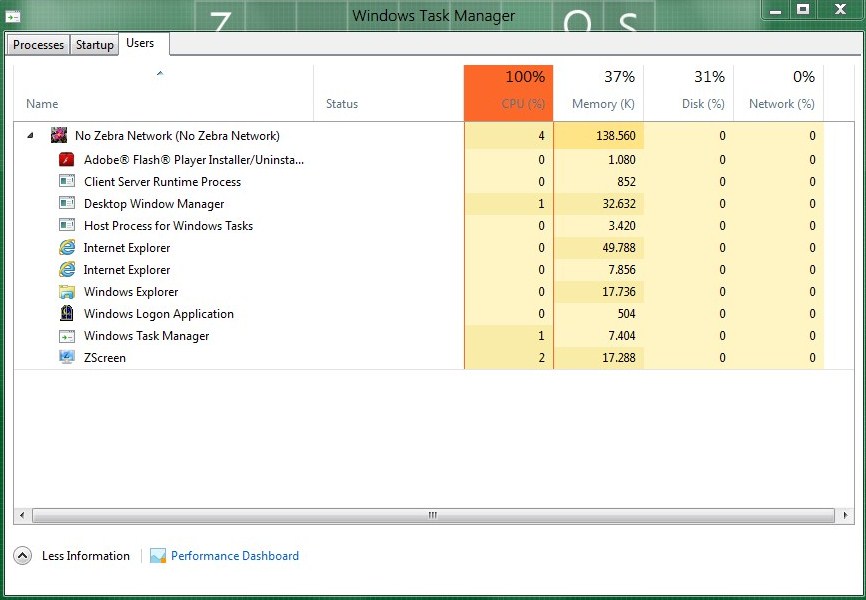Switch to the Processes tab
The width and height of the screenshot is (866, 600).
[x=38, y=45]
